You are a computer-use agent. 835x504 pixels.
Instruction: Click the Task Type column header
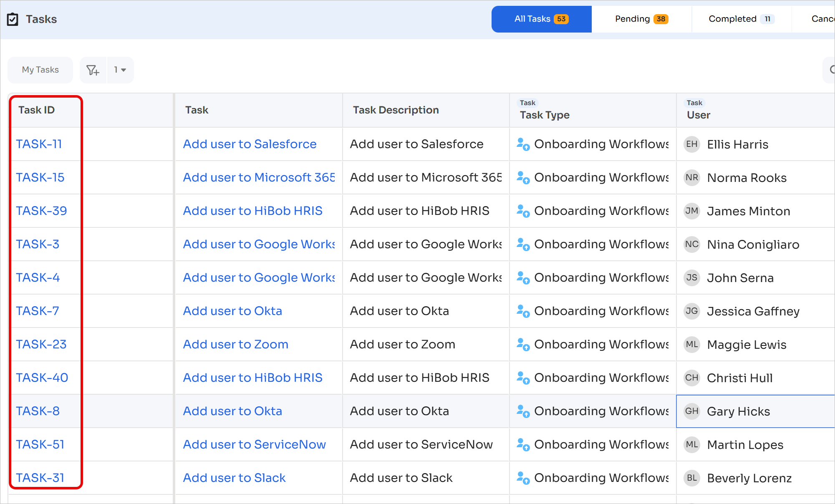click(x=545, y=115)
